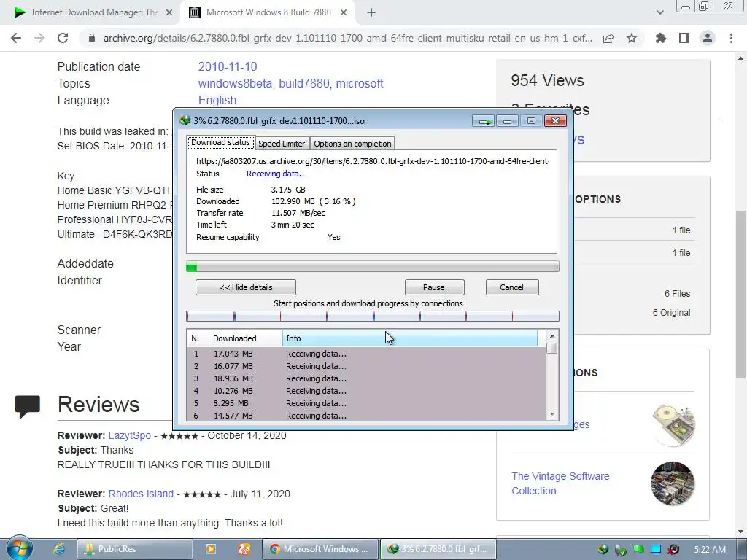747x560 pixels.
Task: Click the connections list scroll up arrow
Action: (552, 336)
